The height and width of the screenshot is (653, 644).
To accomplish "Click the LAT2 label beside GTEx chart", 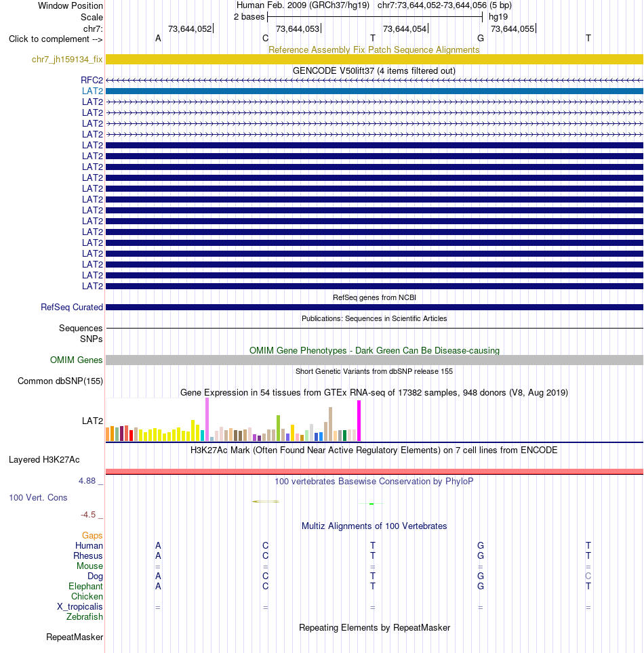I will click(x=93, y=421).
